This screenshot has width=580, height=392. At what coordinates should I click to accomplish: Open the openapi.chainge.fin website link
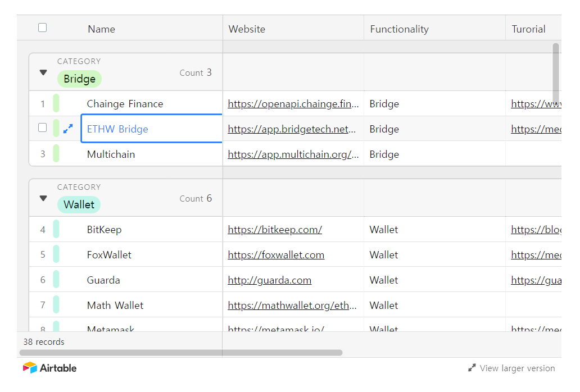coord(293,104)
